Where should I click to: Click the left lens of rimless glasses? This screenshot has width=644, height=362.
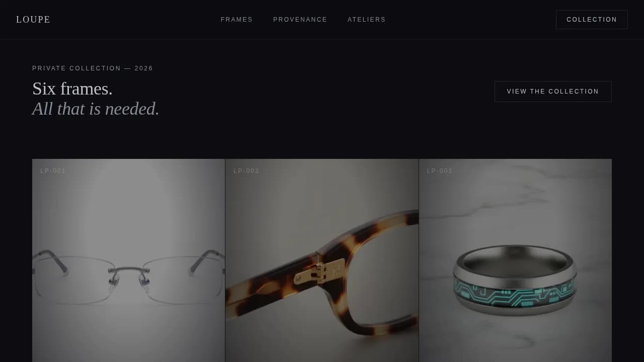click(73, 280)
